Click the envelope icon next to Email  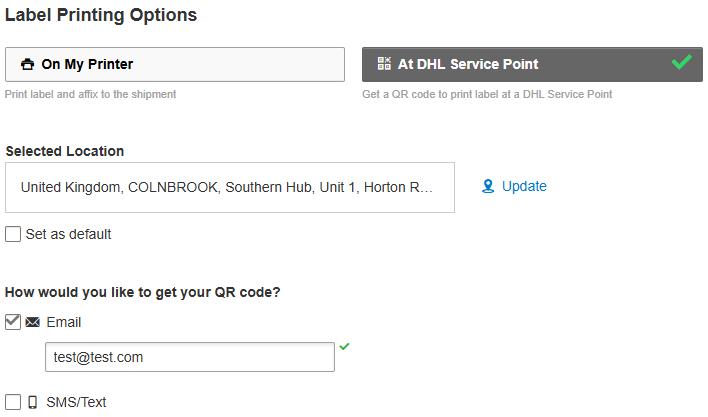point(33,322)
